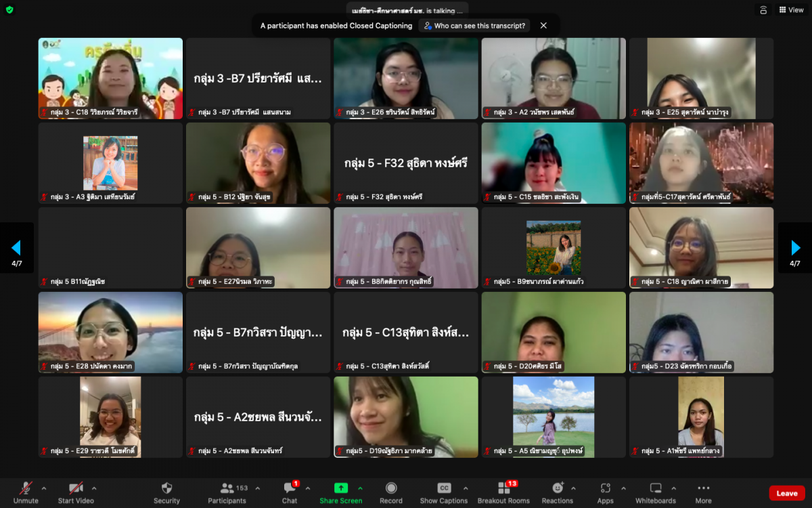Toggle microphone with the Unmute button
812x508 pixels.
pyautogui.click(x=26, y=492)
